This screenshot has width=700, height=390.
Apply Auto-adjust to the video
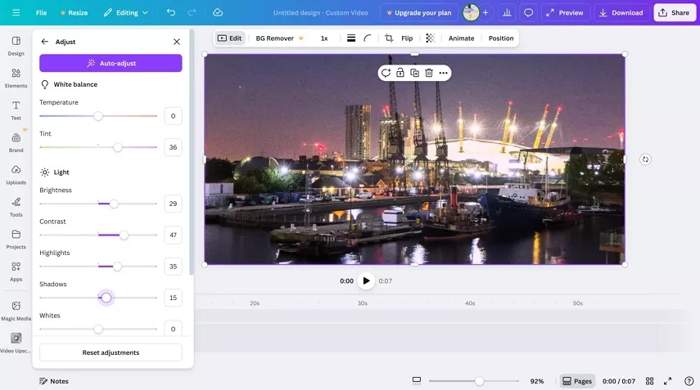click(x=111, y=63)
